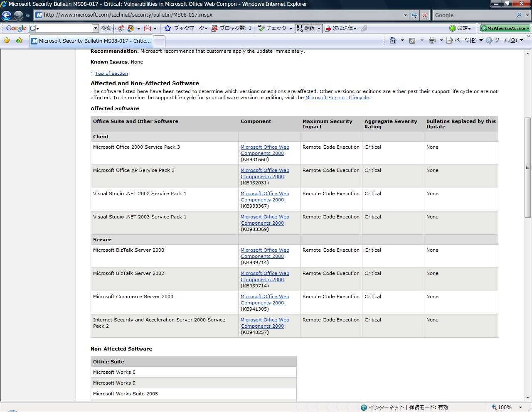
Task: Open a new blank tab
Action: (x=160, y=41)
